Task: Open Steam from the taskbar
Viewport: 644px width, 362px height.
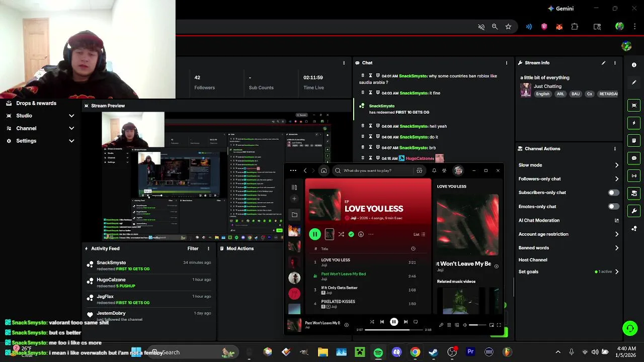Action: coord(433,352)
